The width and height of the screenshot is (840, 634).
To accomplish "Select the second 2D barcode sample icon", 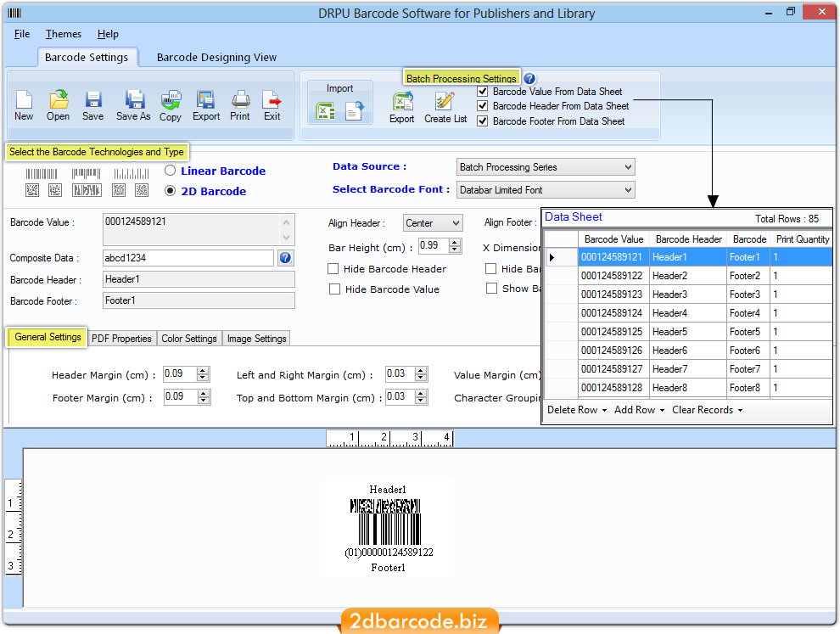I will [x=55, y=190].
